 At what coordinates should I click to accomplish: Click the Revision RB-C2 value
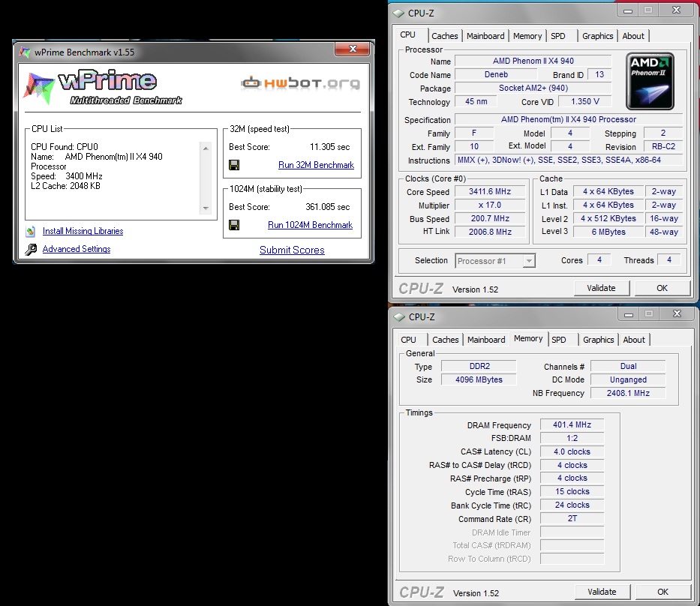click(663, 146)
